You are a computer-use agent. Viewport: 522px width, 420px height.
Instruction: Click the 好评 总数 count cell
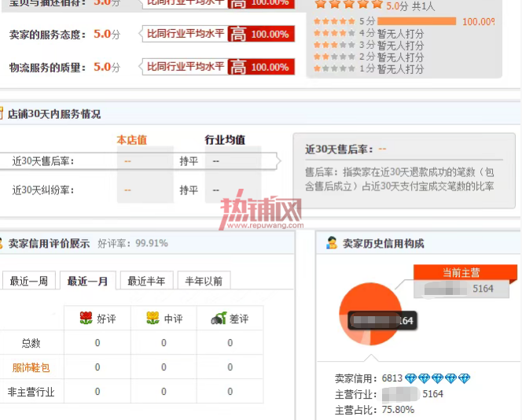[97, 342]
